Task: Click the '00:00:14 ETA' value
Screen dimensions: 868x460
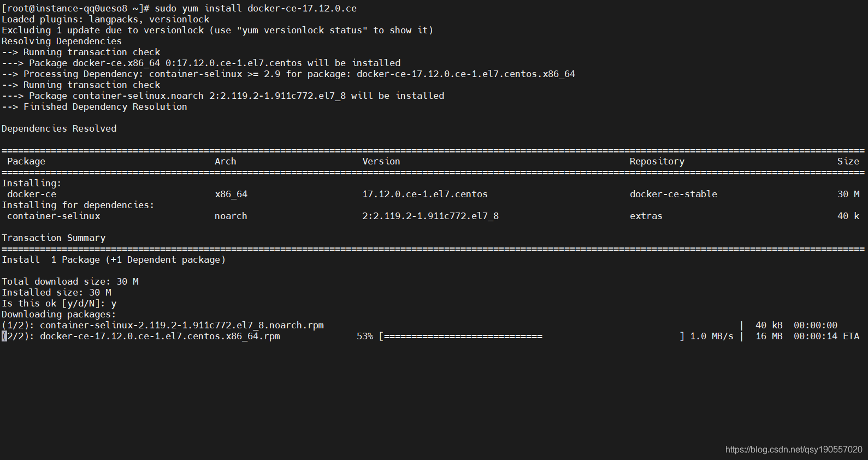Action: (826, 336)
